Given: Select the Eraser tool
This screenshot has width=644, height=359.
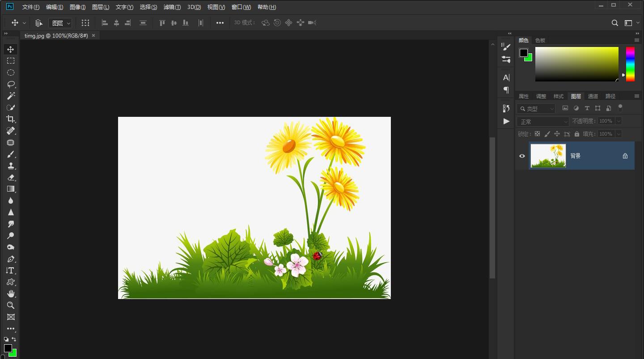Looking at the screenshot, I should click(x=11, y=178).
